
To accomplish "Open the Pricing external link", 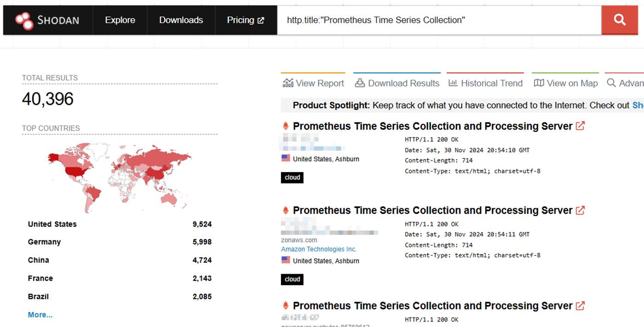I will [x=246, y=20].
